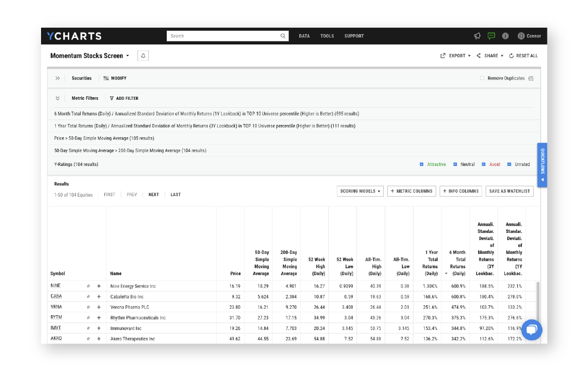Toggle Remove Duplicates checkbox

pyautogui.click(x=482, y=79)
